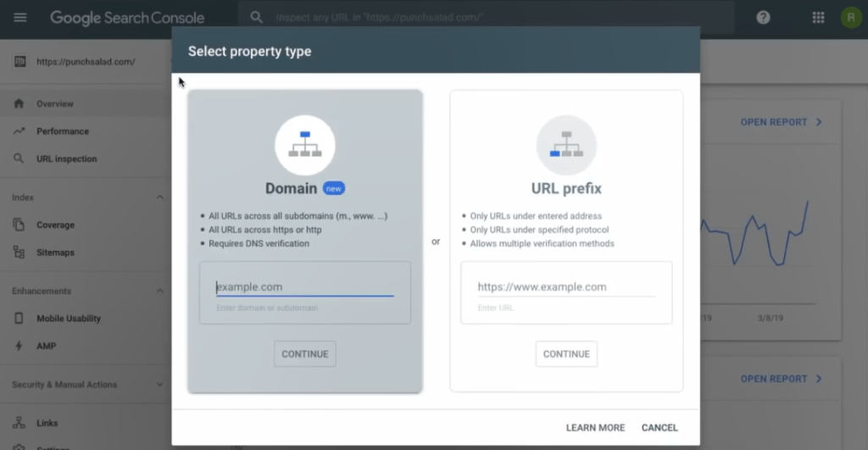Click 'Enter domain or subdomain' hint text
The width and height of the screenshot is (868, 450).
pos(267,308)
